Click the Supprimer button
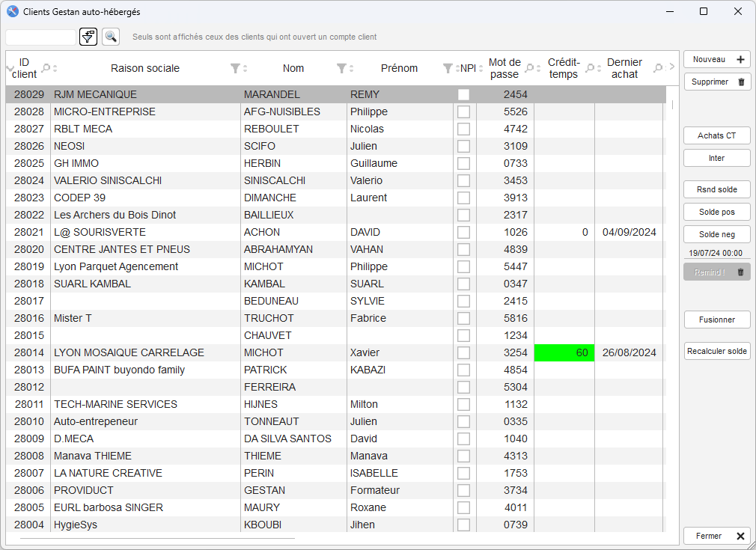 (x=716, y=82)
